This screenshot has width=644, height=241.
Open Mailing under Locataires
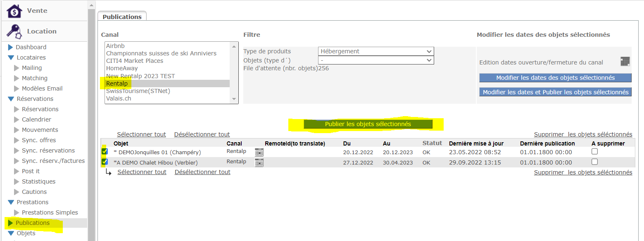coord(32,68)
